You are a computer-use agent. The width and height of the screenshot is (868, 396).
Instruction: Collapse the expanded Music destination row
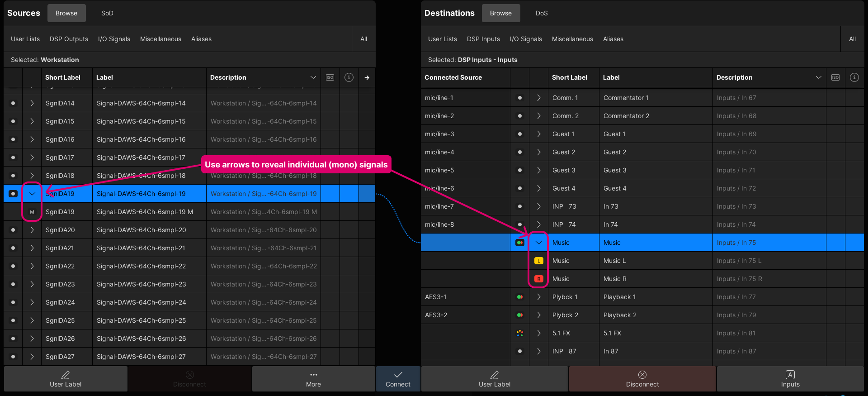tap(538, 243)
